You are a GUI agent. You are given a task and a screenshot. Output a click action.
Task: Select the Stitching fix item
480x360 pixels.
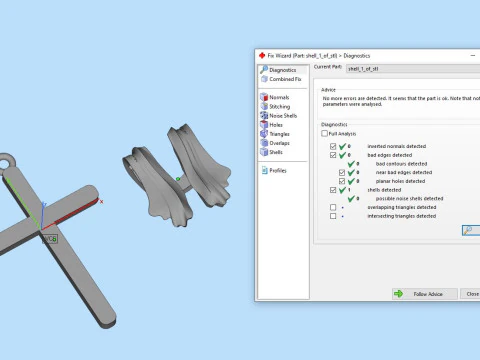point(279,106)
